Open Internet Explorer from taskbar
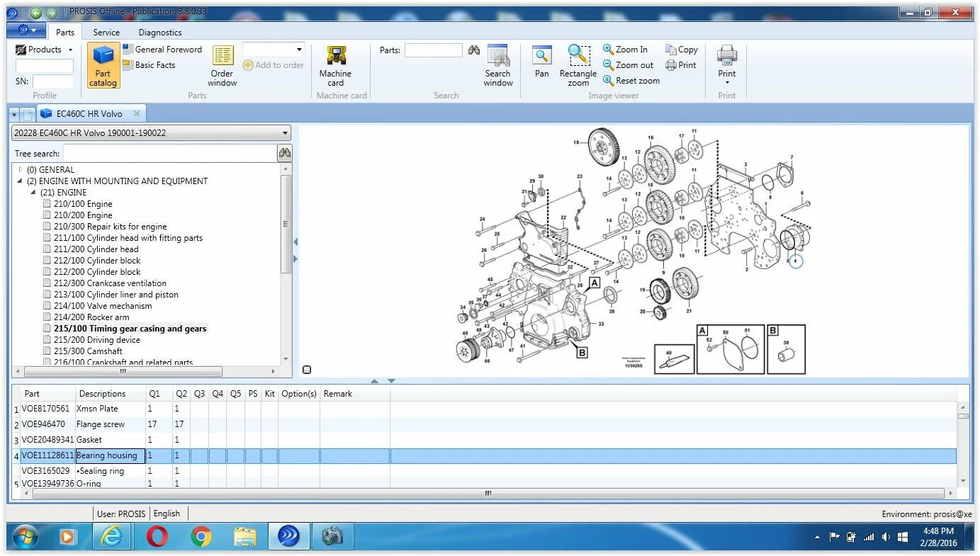 [x=111, y=537]
